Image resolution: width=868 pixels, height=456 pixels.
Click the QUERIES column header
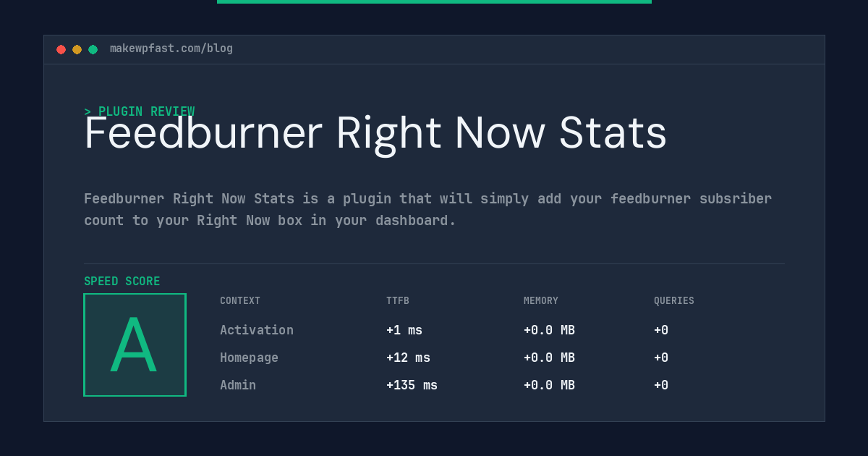tap(674, 301)
